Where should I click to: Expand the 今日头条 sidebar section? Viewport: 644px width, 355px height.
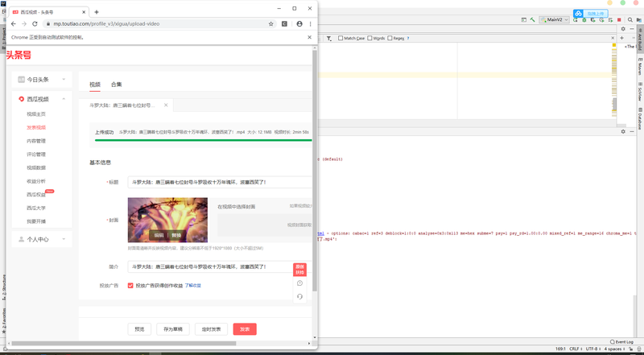42,80
